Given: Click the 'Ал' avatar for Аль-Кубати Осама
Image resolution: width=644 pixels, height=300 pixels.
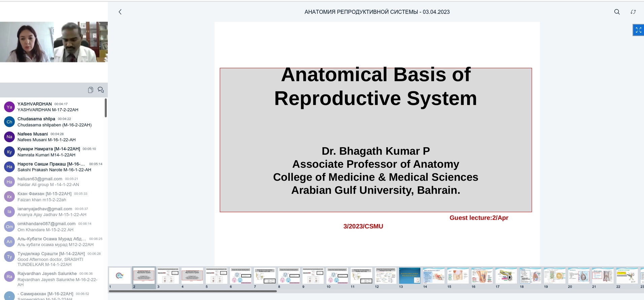Looking at the screenshot, I should [x=9, y=241].
